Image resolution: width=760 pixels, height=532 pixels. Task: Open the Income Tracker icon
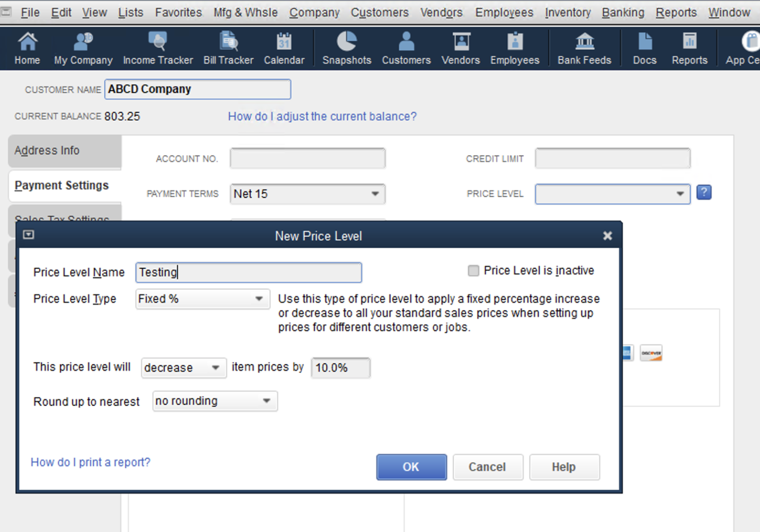coord(158,48)
